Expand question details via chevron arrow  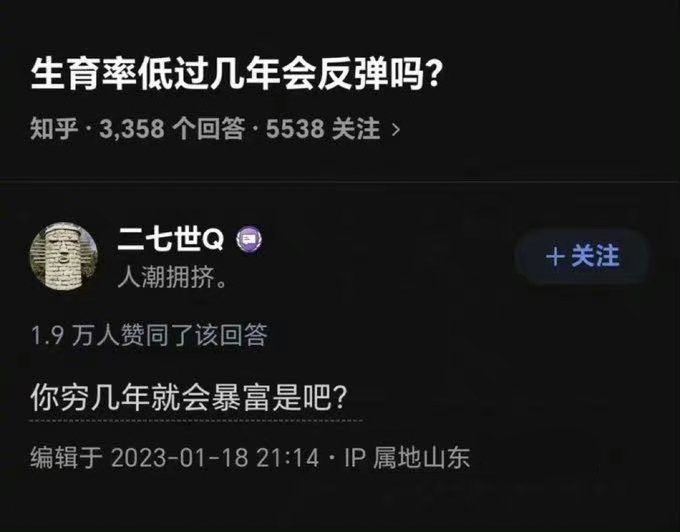(x=396, y=129)
